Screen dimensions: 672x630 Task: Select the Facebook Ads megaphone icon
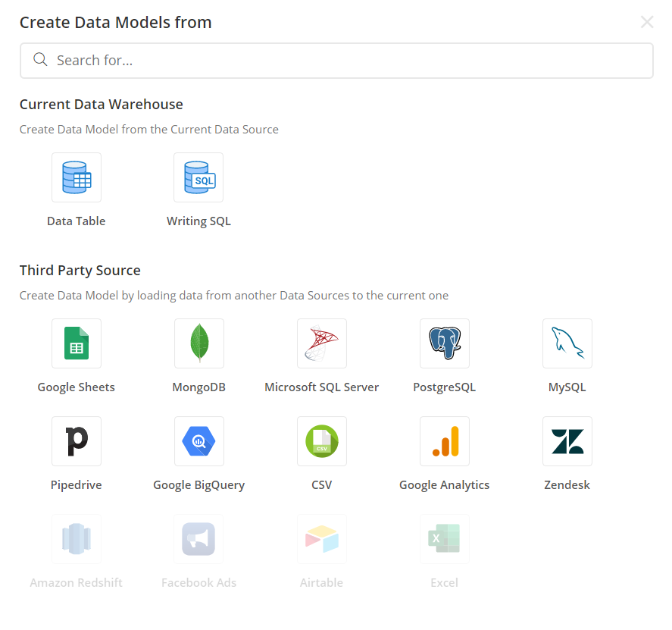[198, 539]
